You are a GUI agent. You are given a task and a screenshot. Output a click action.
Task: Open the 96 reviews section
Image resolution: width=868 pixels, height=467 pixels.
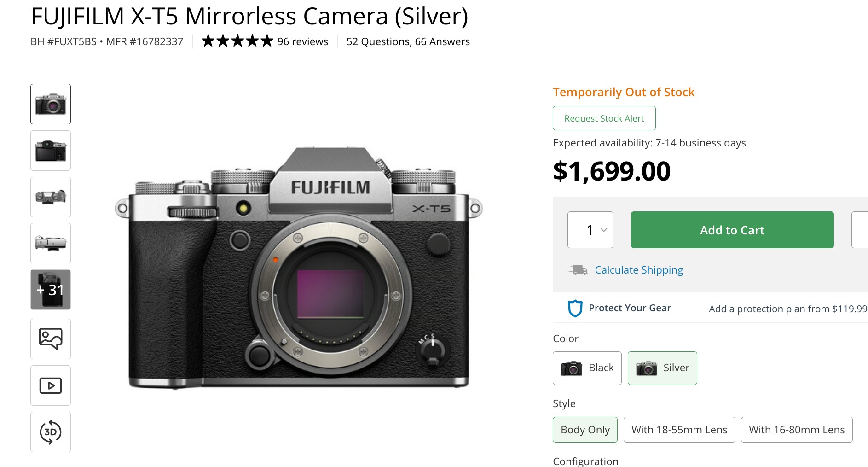(301, 41)
